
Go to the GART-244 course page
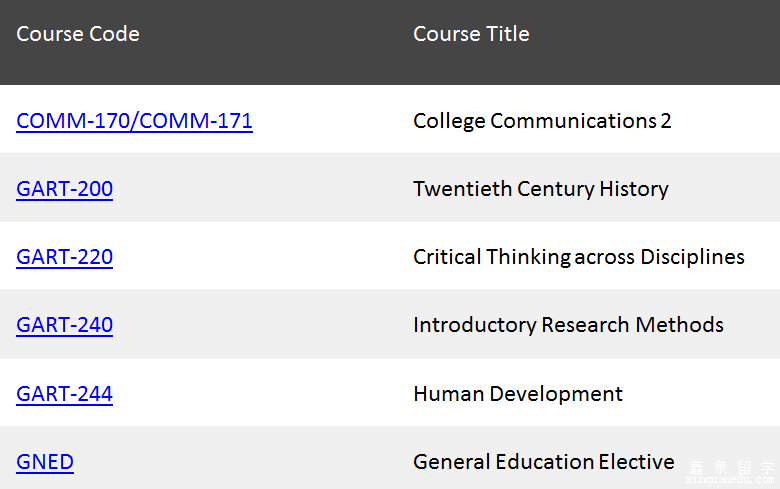[x=64, y=394]
